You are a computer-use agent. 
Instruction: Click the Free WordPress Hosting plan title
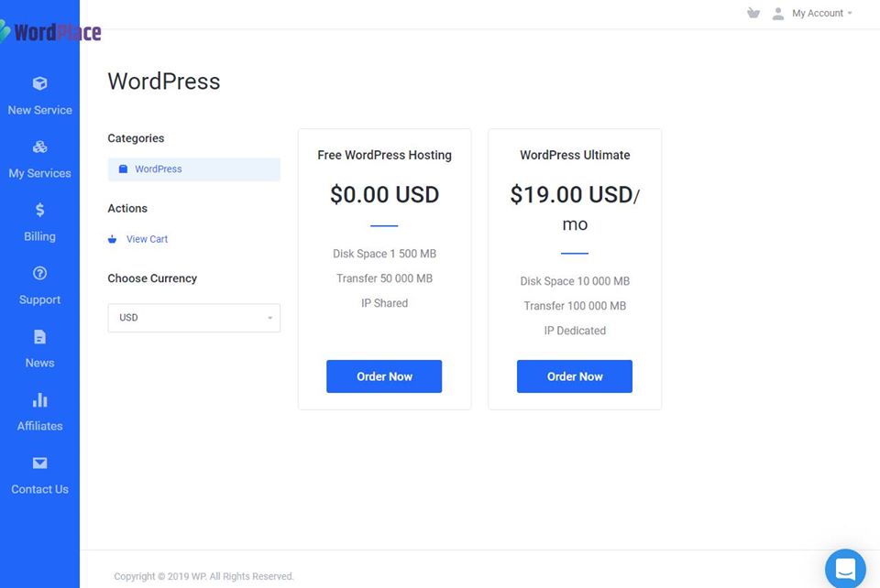coord(384,156)
